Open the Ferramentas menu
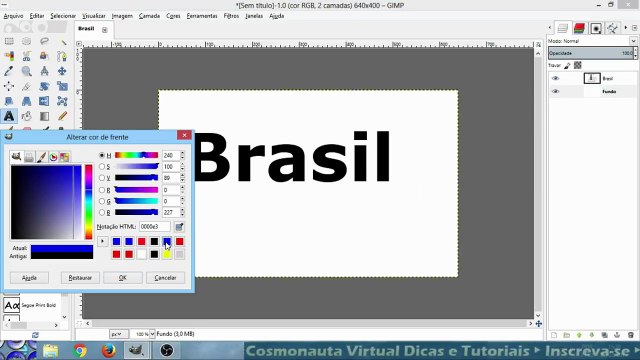The height and width of the screenshot is (360, 640). pyautogui.click(x=202, y=16)
